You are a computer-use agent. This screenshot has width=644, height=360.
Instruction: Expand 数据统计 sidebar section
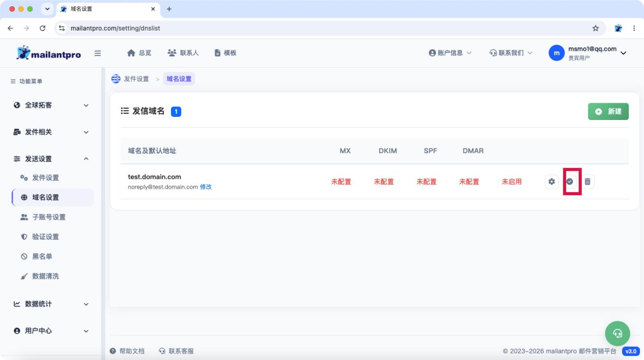(x=51, y=304)
